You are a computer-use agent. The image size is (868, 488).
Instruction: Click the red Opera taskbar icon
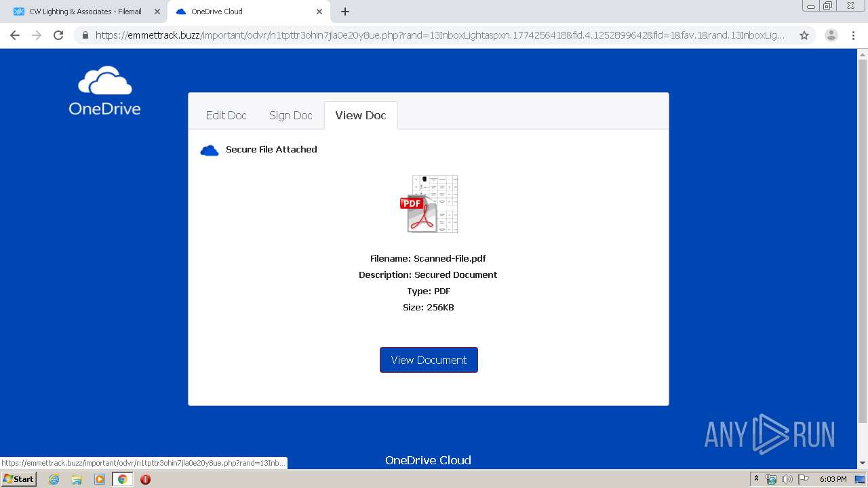(x=145, y=479)
